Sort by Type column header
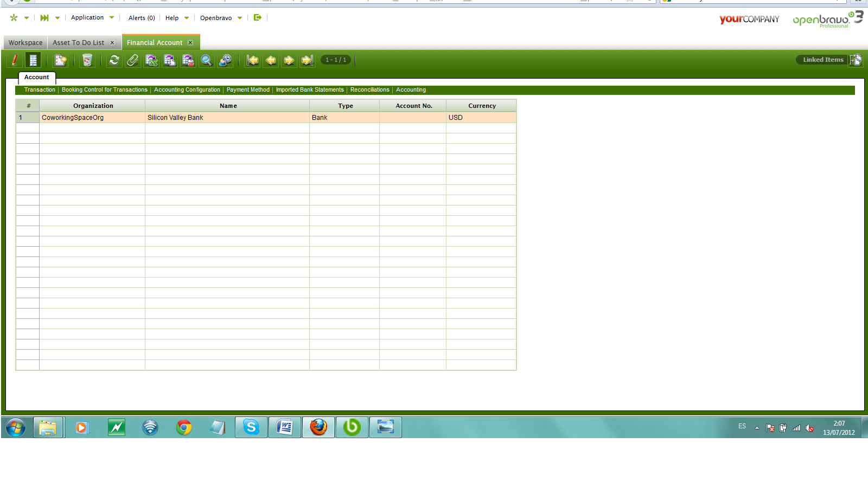868x488 pixels. [x=345, y=106]
